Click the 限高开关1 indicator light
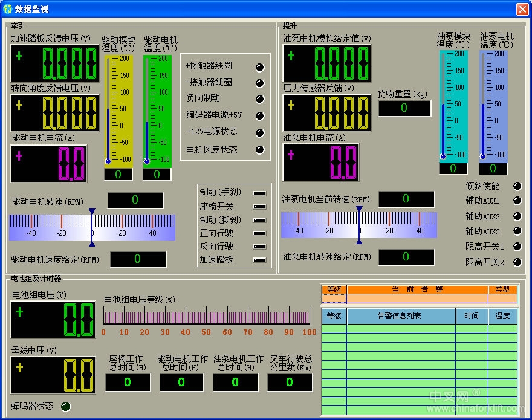This screenshot has height=420, width=532. pos(517,247)
